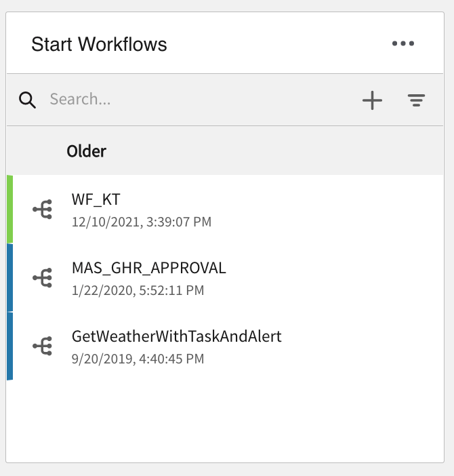Click the workflow icon beside WF_KT
Screen dimensions: 454x476
click(43, 210)
